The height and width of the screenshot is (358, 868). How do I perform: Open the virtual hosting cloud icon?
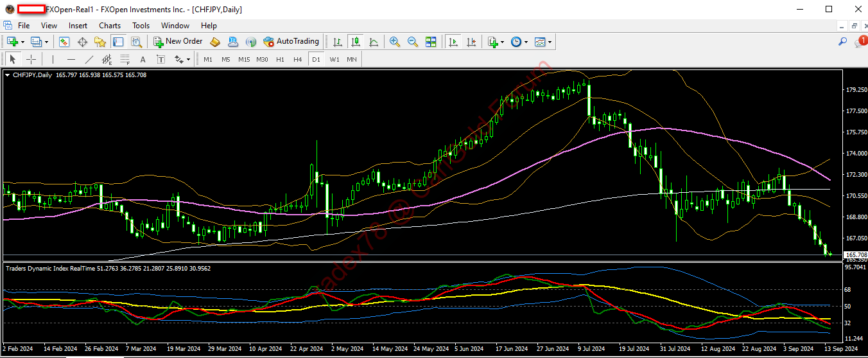233,42
